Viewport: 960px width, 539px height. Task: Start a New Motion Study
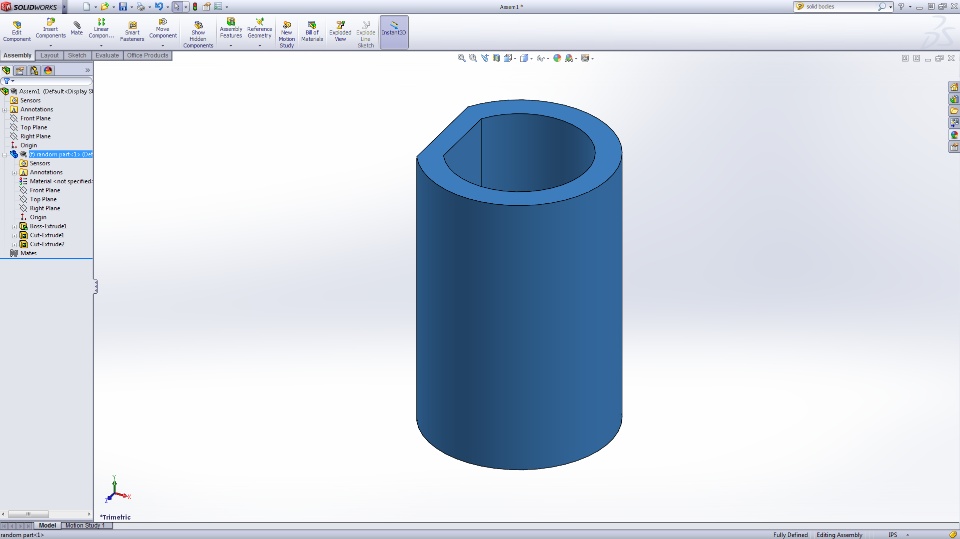(287, 35)
